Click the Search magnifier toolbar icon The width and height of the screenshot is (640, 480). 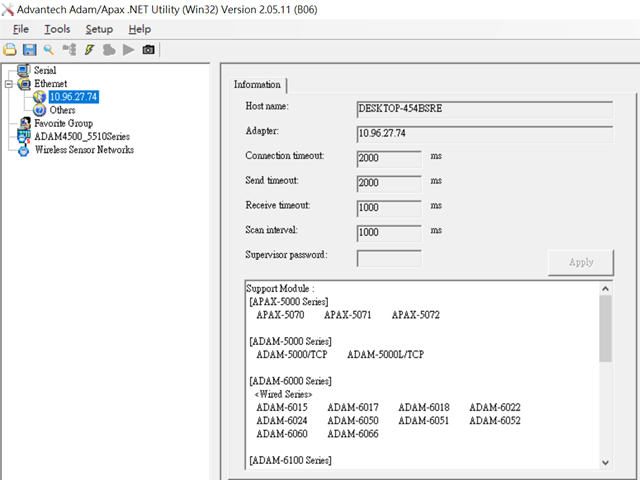coord(49,50)
